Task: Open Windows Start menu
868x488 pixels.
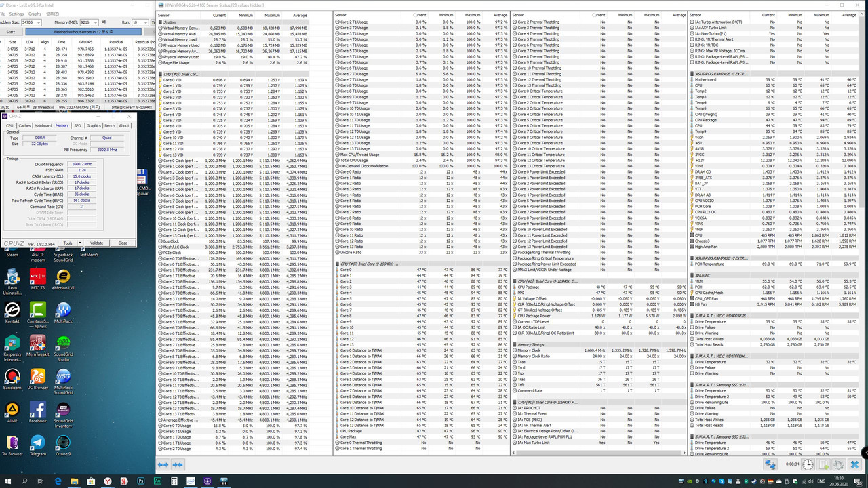Action: [x=8, y=481]
